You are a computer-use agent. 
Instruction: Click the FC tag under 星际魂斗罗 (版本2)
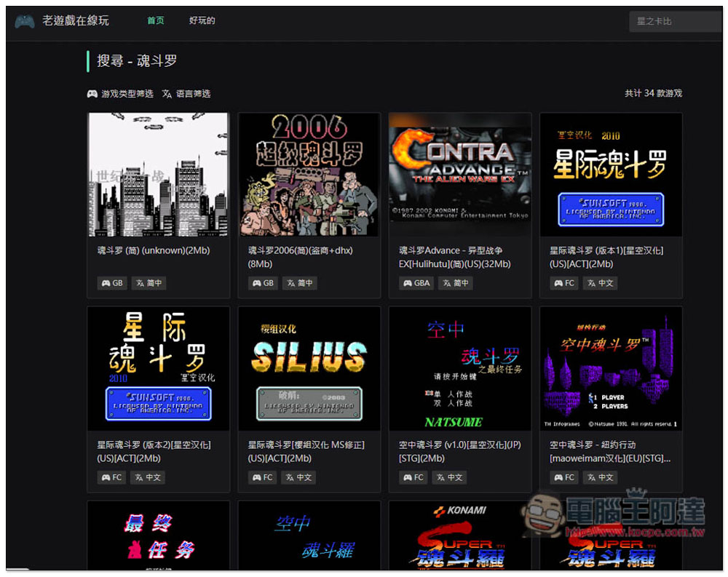[x=112, y=477]
